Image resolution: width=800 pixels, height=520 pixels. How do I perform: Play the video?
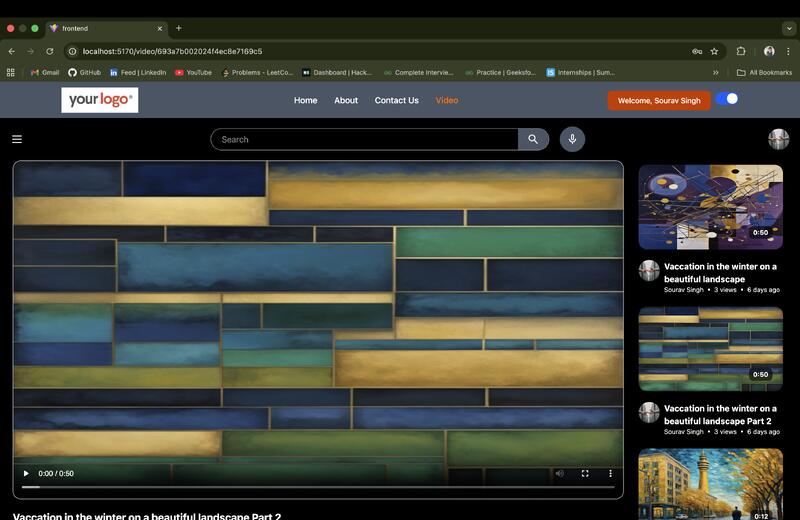click(x=26, y=473)
